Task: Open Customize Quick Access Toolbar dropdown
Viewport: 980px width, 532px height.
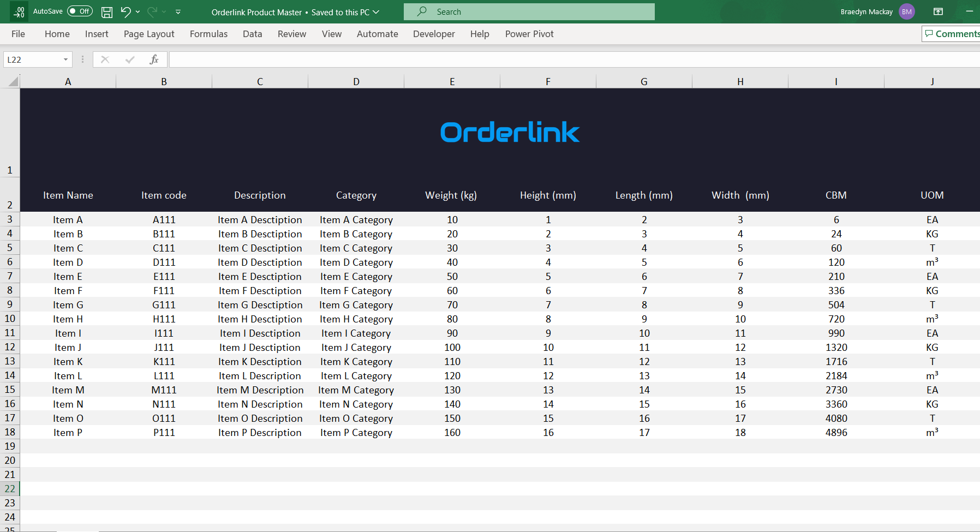Action: coord(178,11)
